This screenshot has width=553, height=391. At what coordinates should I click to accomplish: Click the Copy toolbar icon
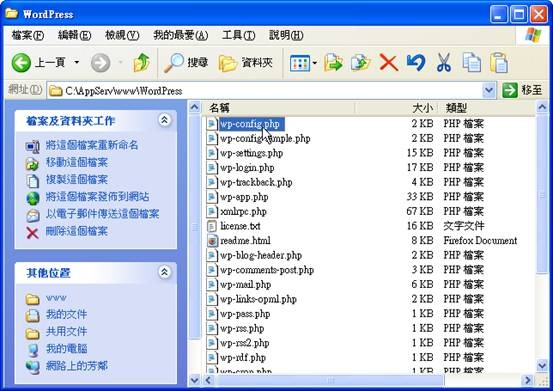click(472, 63)
